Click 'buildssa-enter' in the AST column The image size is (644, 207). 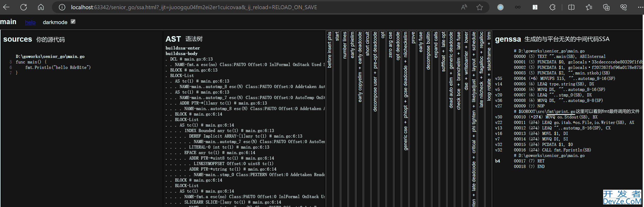[183, 48]
